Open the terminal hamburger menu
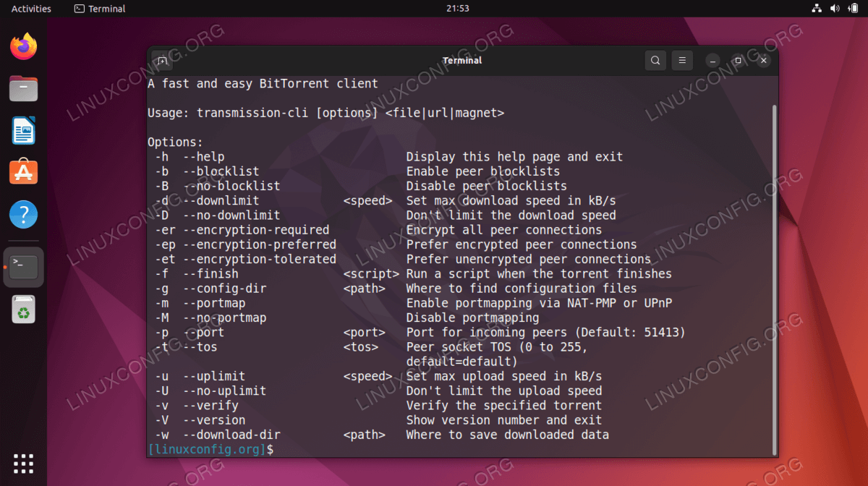 coord(682,61)
